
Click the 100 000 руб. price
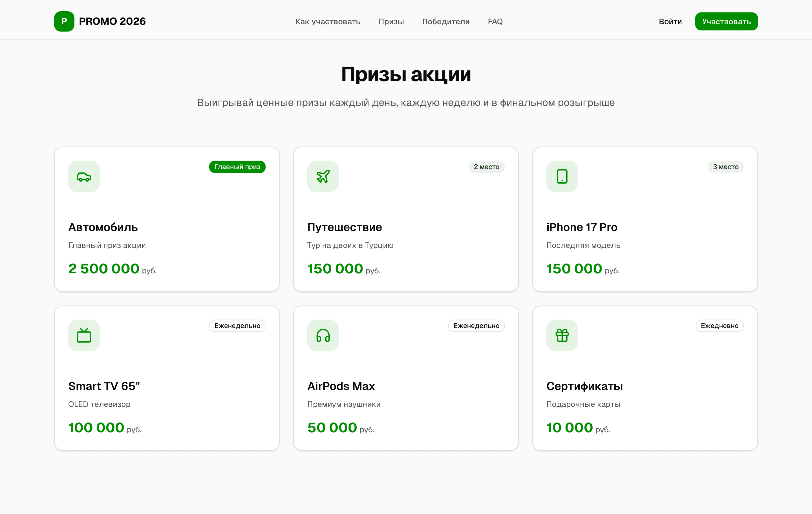105,427
